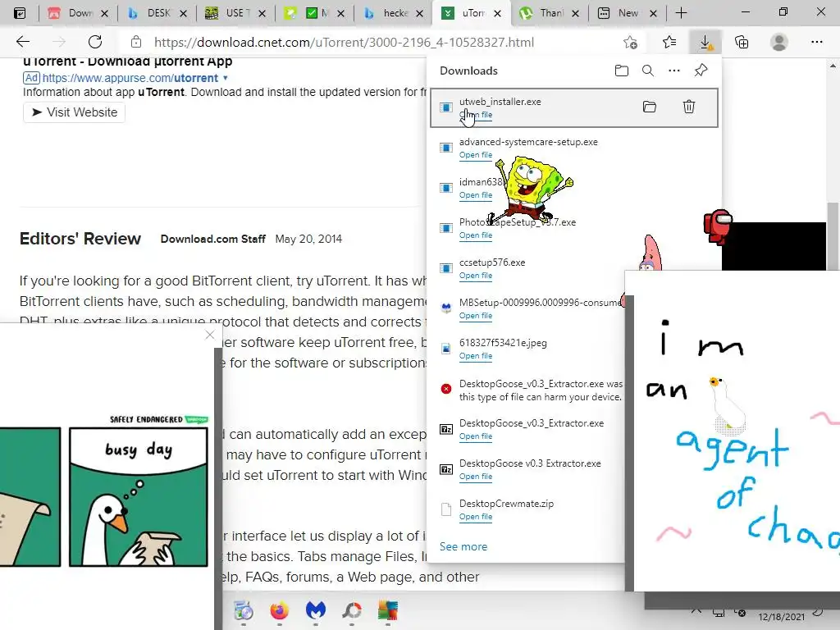The width and height of the screenshot is (840, 630).
Task: Open file link for DesktopGoose_v0.3_Extractor.exe
Action: click(475, 436)
